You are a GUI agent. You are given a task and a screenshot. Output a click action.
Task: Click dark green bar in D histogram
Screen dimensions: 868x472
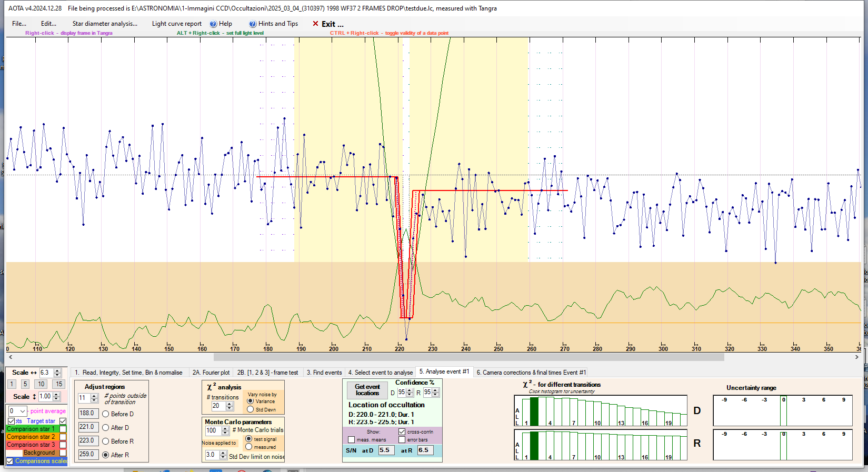pos(534,411)
